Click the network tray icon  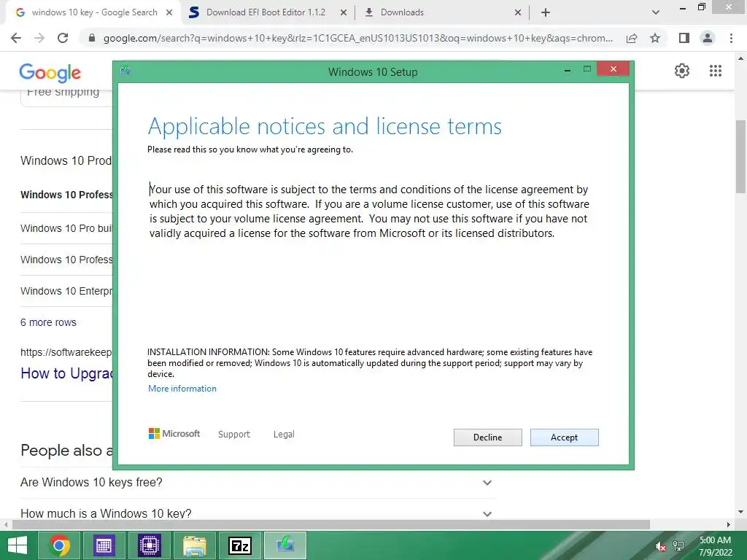[x=678, y=546]
